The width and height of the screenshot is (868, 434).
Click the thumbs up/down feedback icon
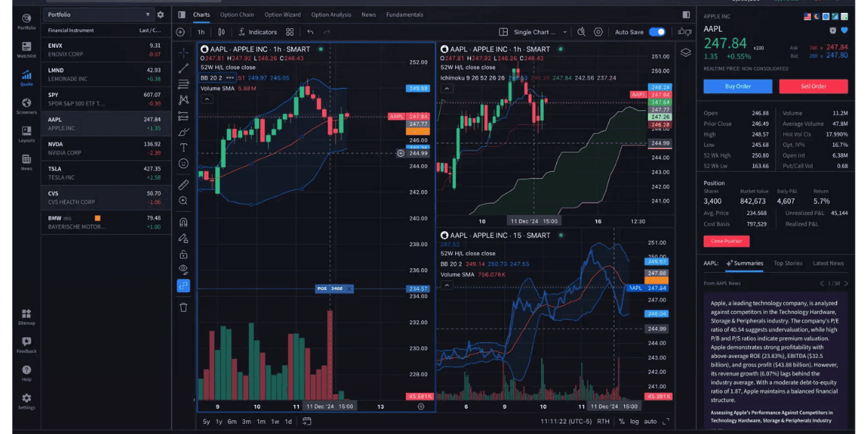[x=684, y=32]
